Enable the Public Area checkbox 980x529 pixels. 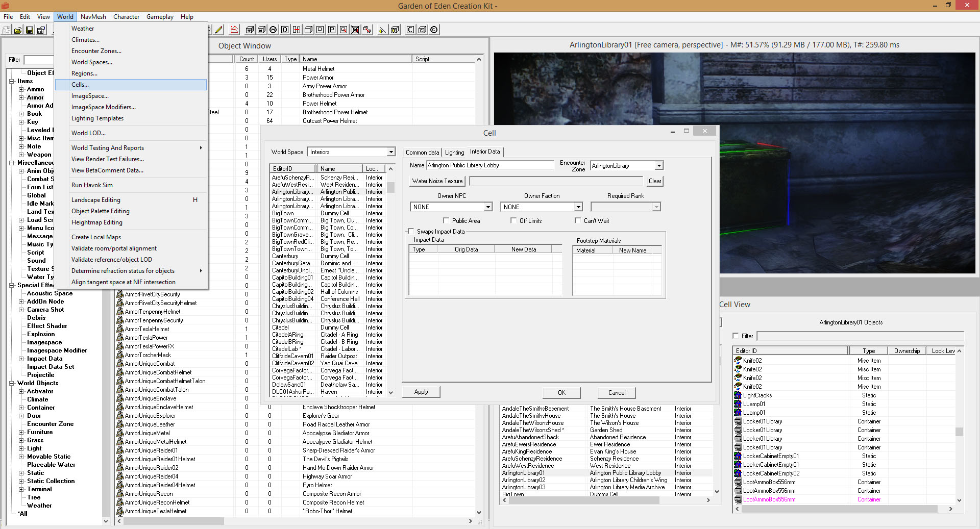pos(446,220)
